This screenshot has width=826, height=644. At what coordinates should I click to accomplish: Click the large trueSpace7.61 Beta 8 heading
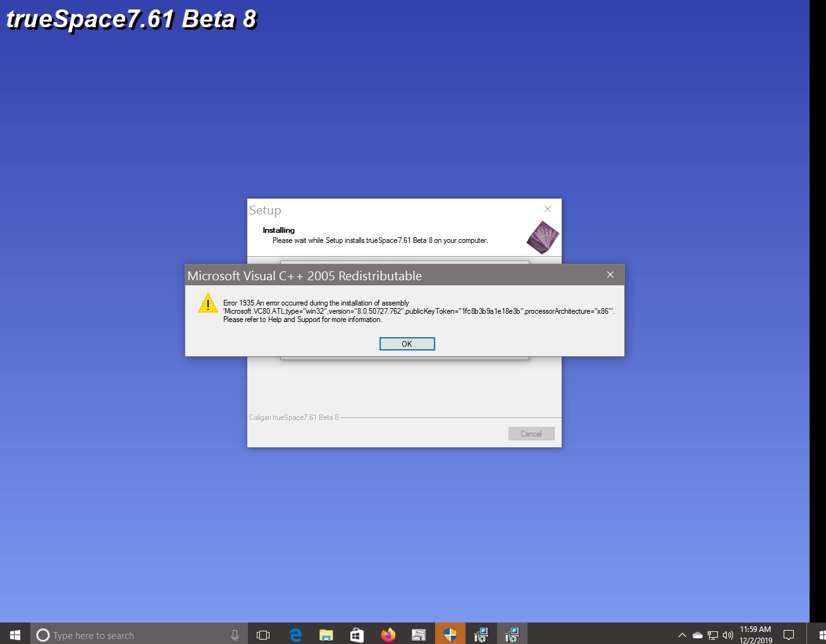pyautogui.click(x=132, y=19)
